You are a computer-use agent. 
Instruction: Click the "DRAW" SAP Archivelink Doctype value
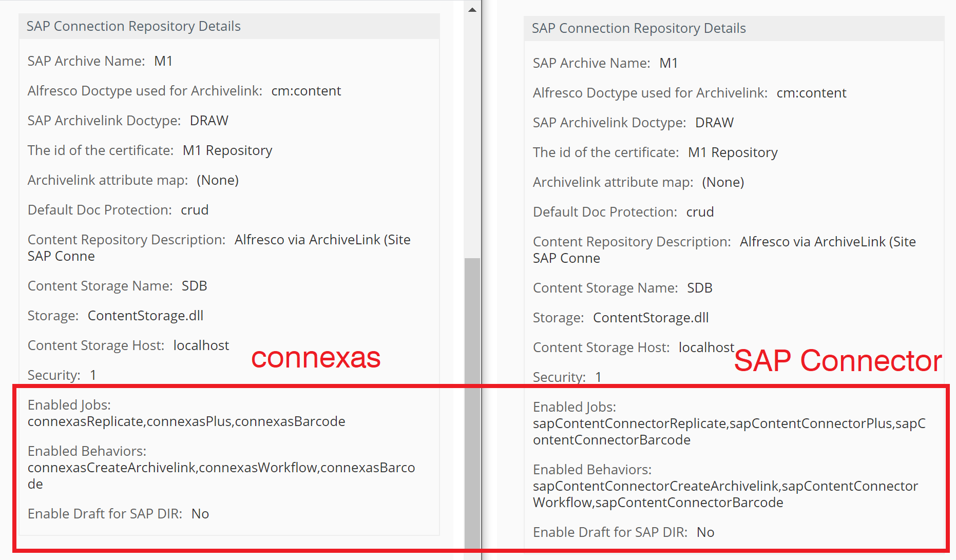click(208, 120)
